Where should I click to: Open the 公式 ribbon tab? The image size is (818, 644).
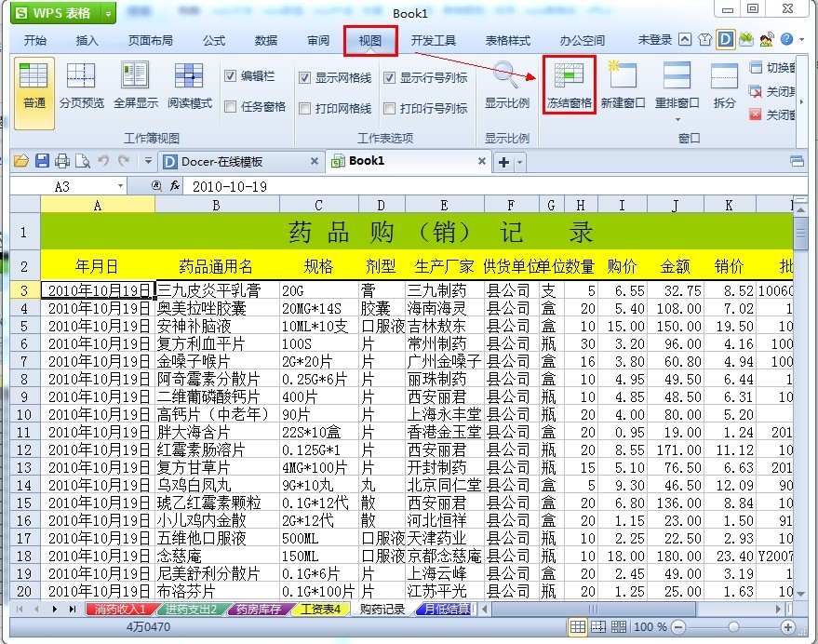[214, 41]
